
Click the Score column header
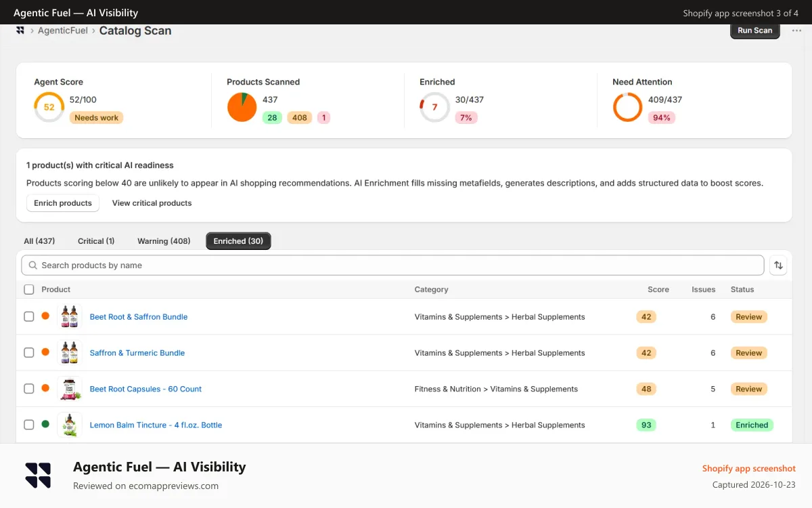pos(658,289)
